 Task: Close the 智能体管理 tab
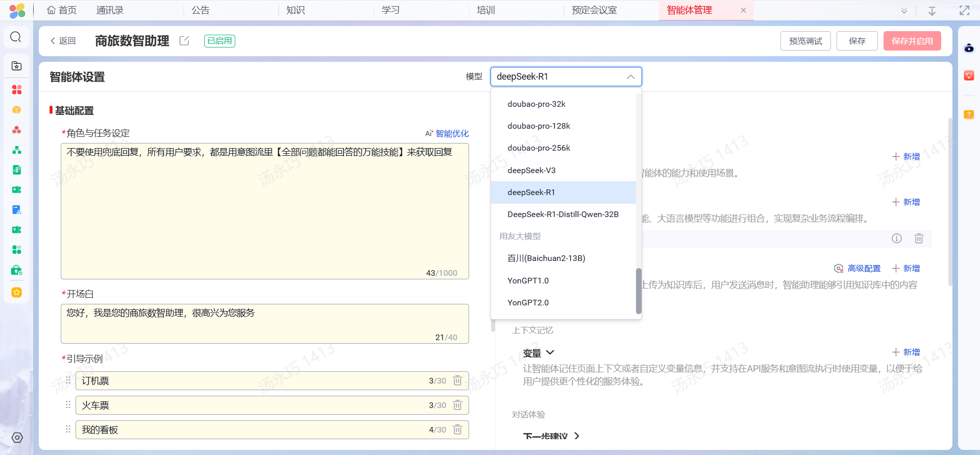pyautogui.click(x=743, y=10)
